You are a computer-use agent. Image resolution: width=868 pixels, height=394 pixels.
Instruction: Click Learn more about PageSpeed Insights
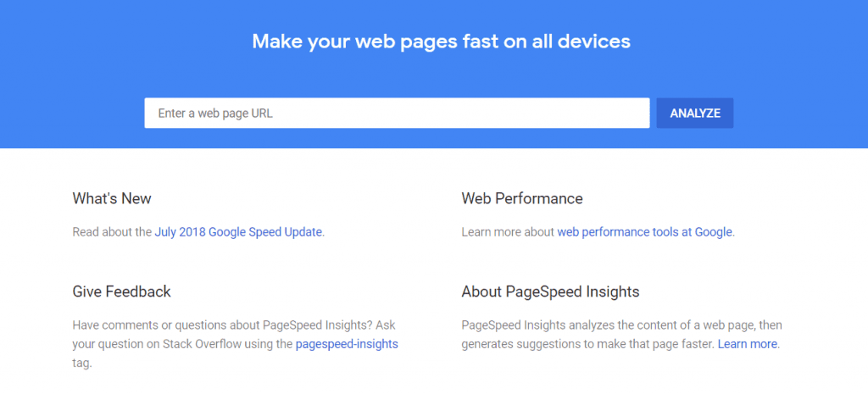coord(747,344)
